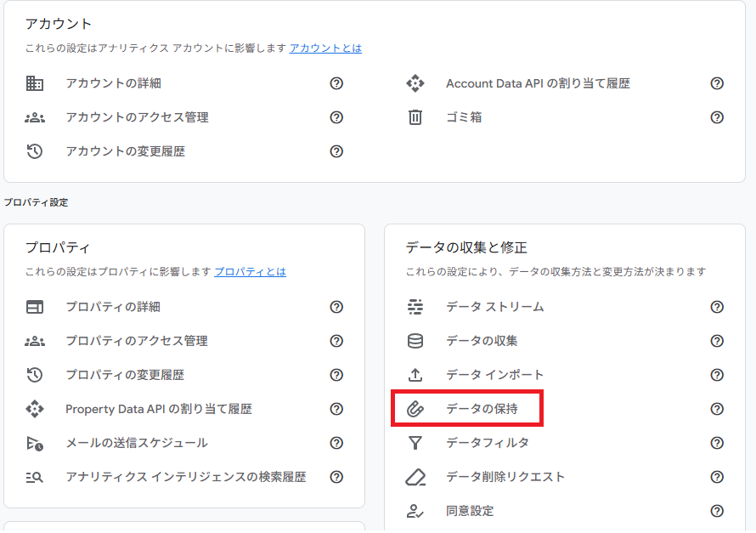Open データ インポート

(494, 375)
